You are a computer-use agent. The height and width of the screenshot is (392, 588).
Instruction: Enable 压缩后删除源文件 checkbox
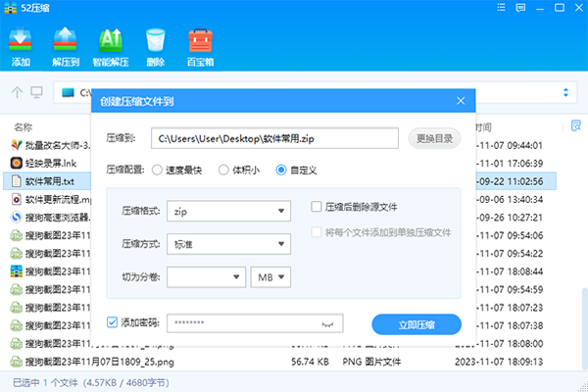tap(317, 207)
